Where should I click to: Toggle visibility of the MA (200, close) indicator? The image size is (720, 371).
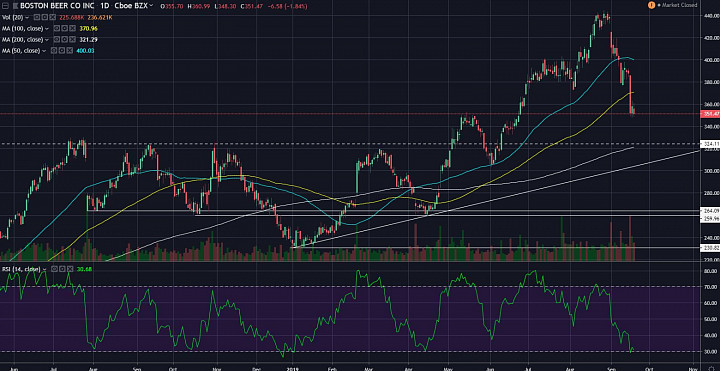click(x=56, y=39)
